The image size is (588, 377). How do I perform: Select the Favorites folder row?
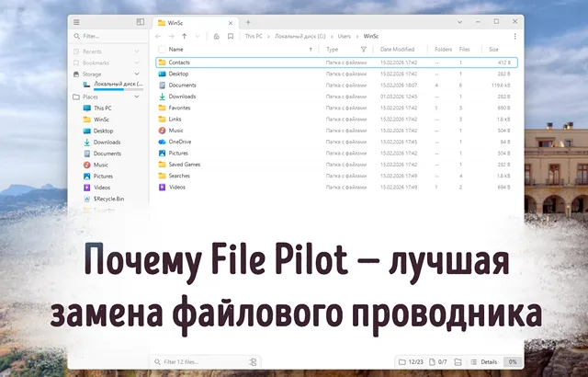coord(336,108)
